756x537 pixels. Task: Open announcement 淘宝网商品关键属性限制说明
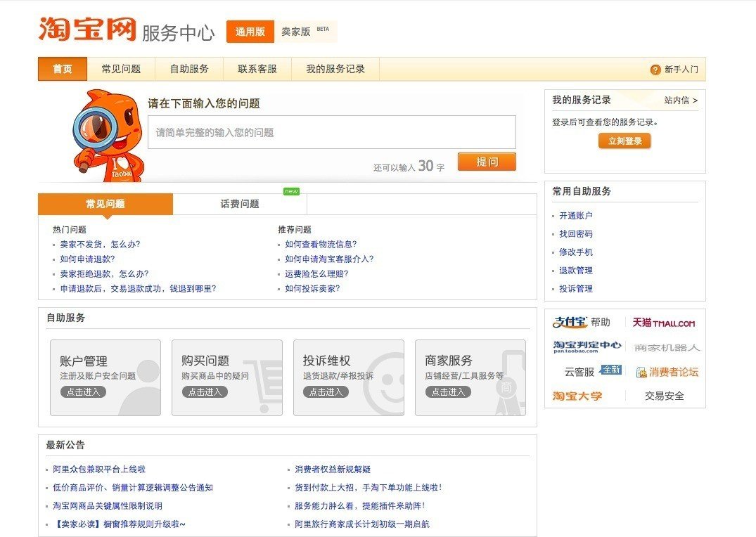108,505
